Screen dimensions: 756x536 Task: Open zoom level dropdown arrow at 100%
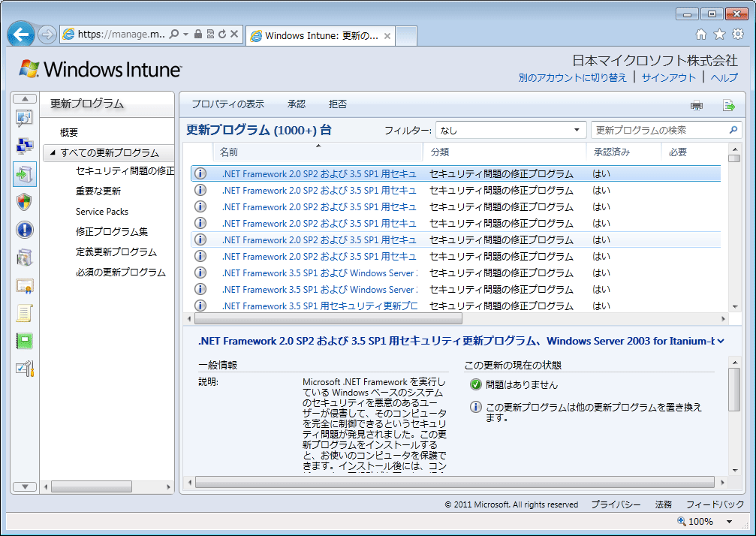[x=730, y=522]
